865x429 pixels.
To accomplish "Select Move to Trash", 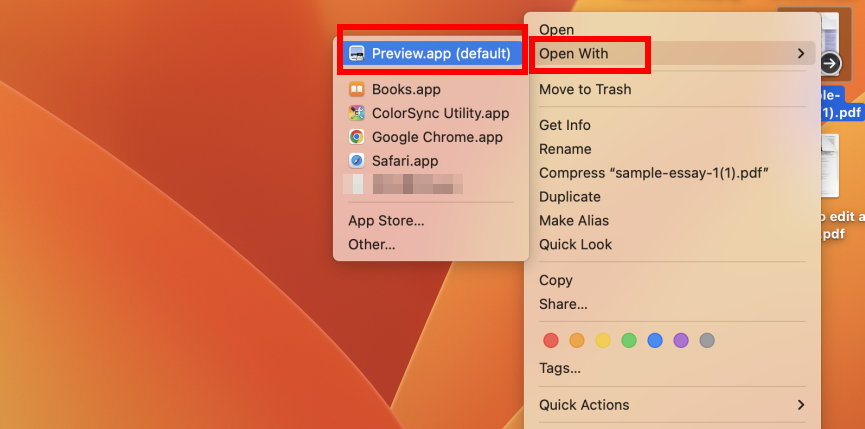I will pos(585,89).
